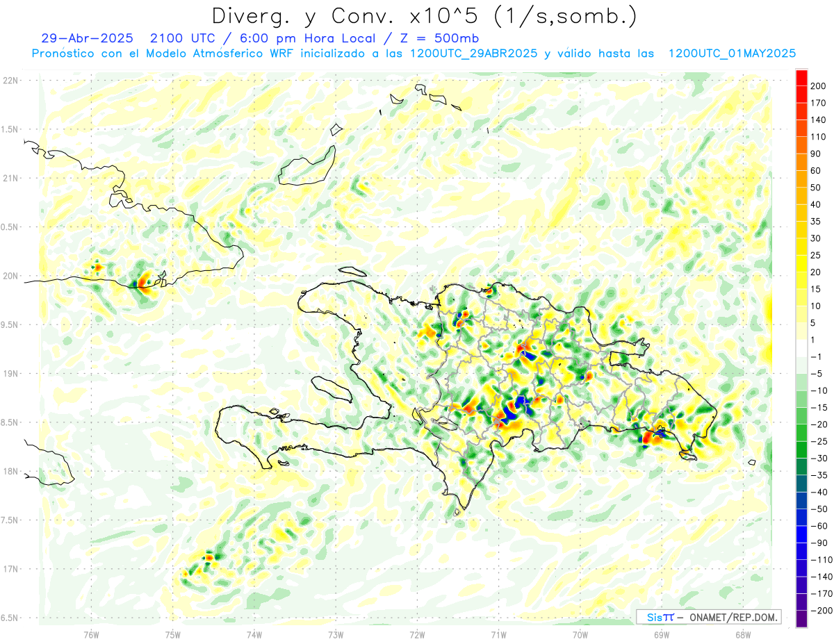This screenshot has height=644, width=834.
Task: Click the '19N' latitude label
Action: (x=10, y=374)
